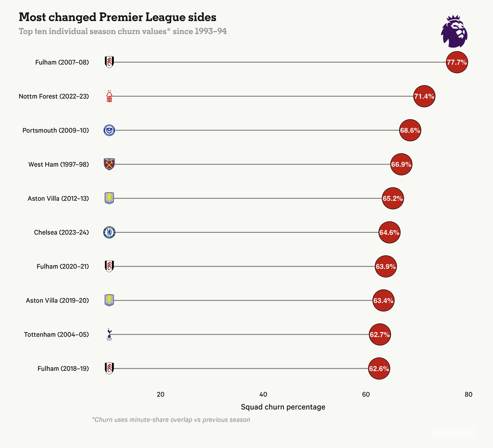
Task: Click the Tottenham Hotspur cockerel crest
Action: [109, 334]
